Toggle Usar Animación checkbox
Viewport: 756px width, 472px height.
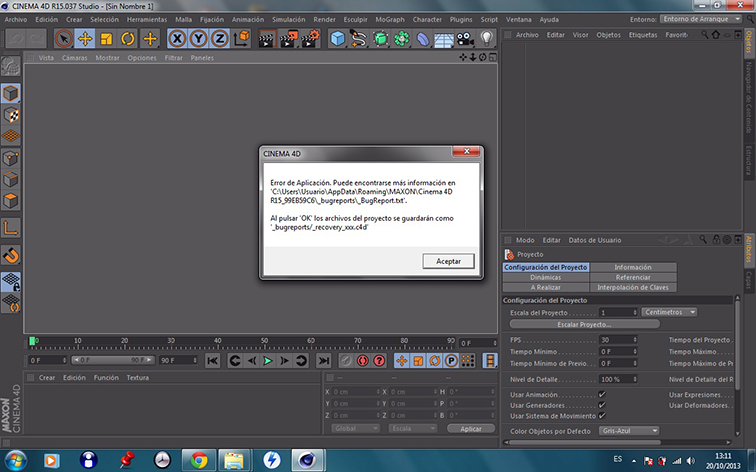click(602, 394)
